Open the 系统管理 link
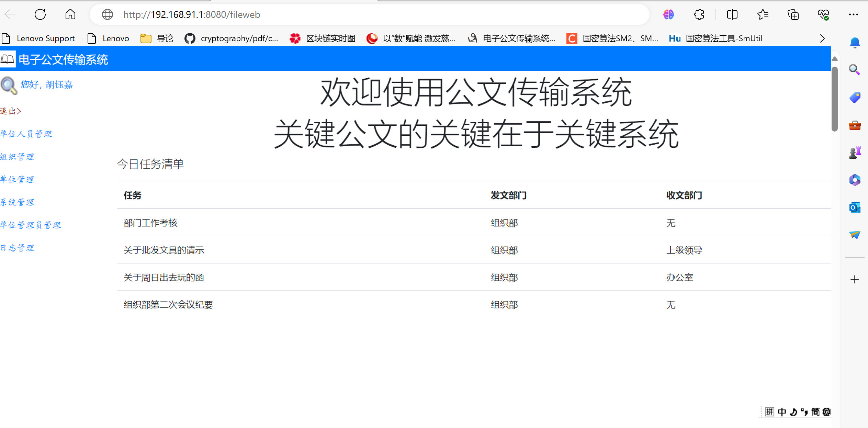Image resolution: width=868 pixels, height=428 pixels. coord(17,202)
